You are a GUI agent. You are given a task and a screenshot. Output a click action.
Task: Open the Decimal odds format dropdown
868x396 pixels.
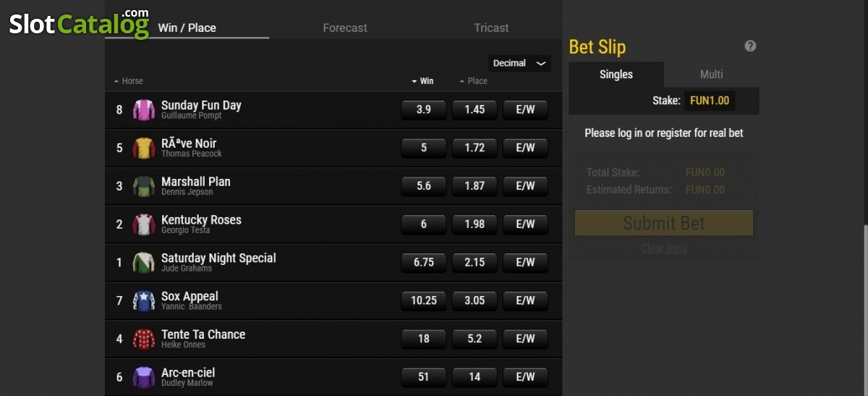point(519,64)
